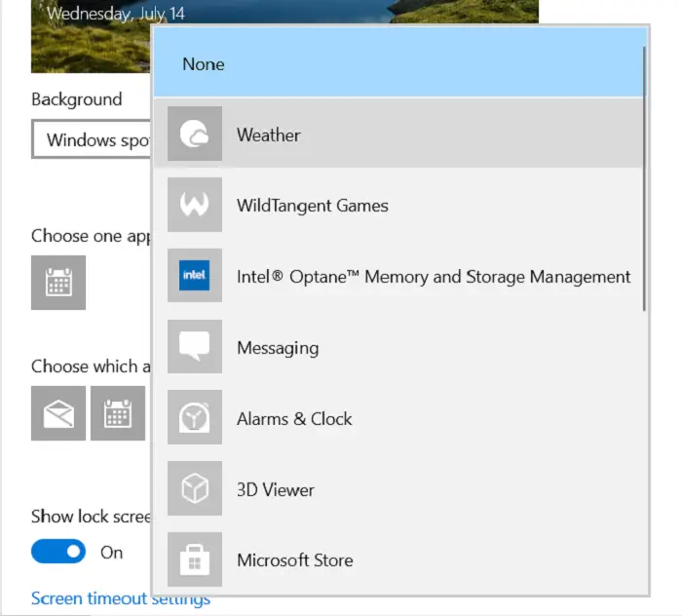
Task: Select the 3D Viewer label text
Action: [276, 490]
